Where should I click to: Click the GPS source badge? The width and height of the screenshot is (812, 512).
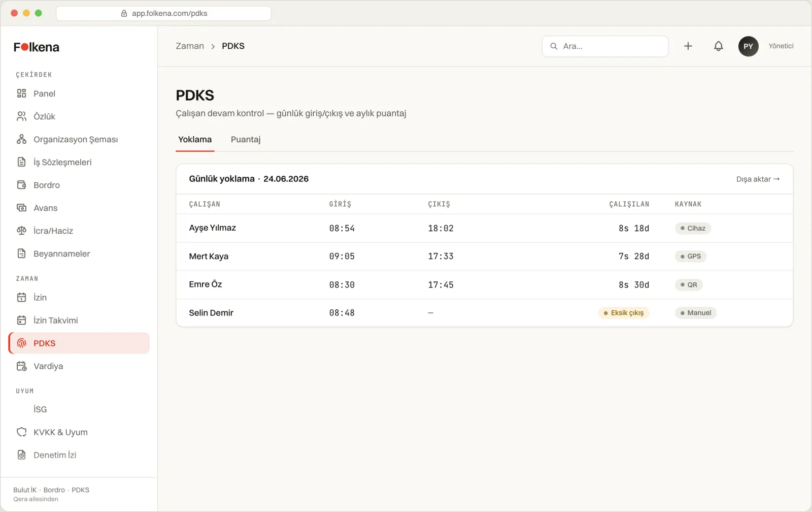click(x=691, y=257)
